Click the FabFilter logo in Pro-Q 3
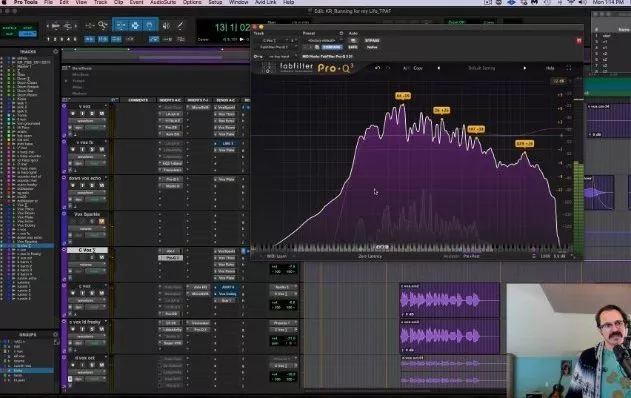Viewport: 631px width, 398px height. [297, 67]
